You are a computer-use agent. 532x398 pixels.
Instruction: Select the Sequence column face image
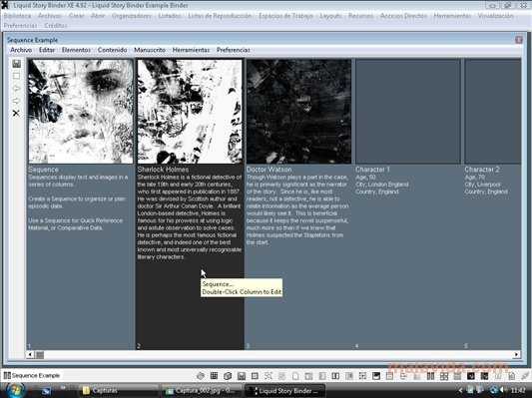(x=81, y=111)
